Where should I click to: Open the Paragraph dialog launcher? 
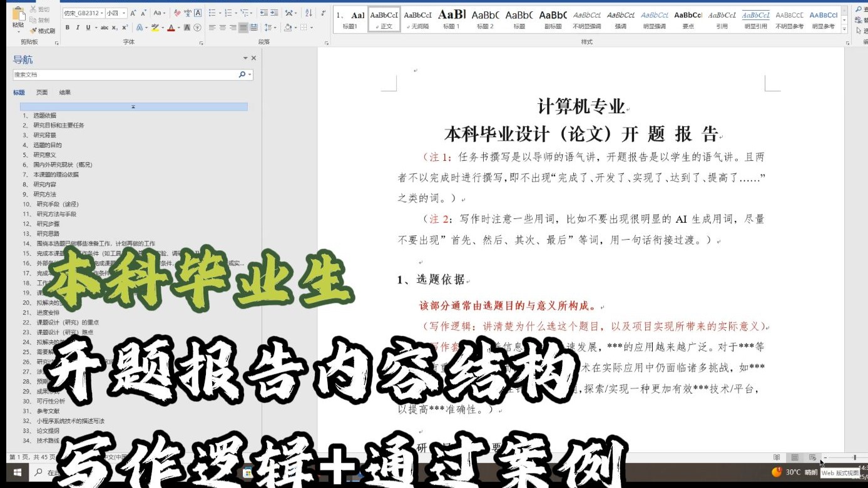pos(327,43)
